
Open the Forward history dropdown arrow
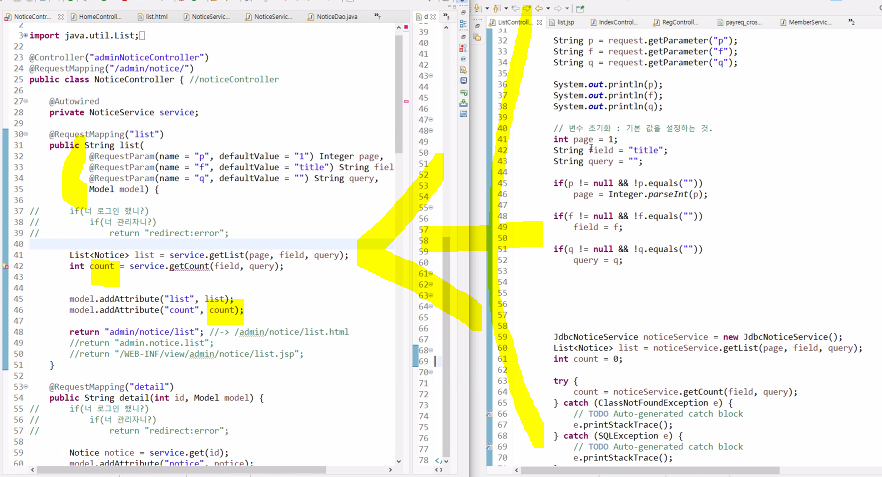568,8
